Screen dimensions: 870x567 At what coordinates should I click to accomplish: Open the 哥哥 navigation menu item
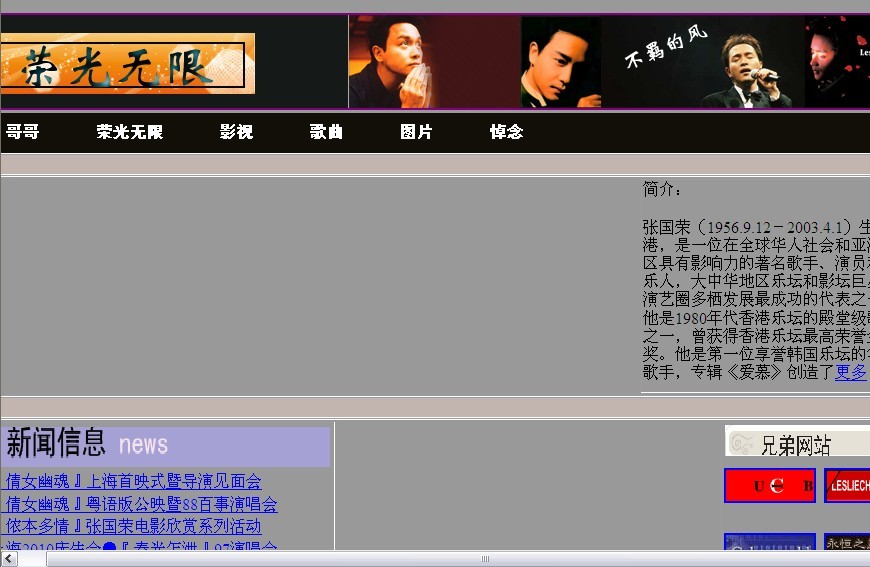pyautogui.click(x=22, y=132)
